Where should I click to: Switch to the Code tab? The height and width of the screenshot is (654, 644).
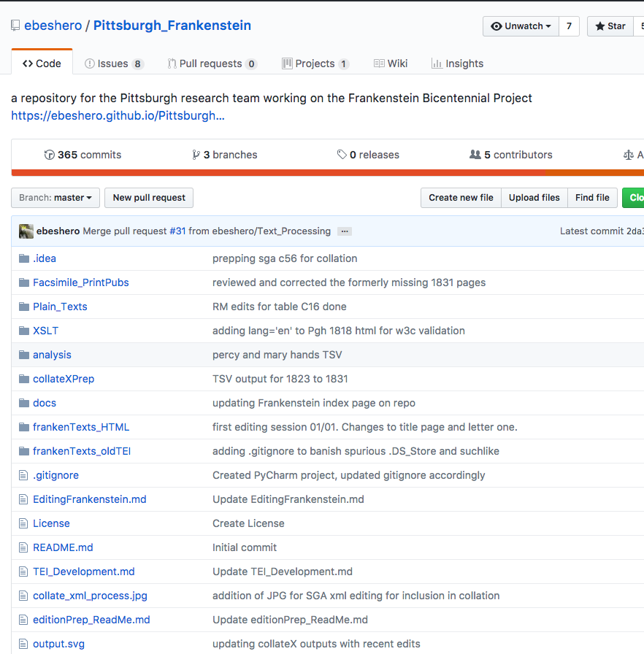click(x=42, y=64)
